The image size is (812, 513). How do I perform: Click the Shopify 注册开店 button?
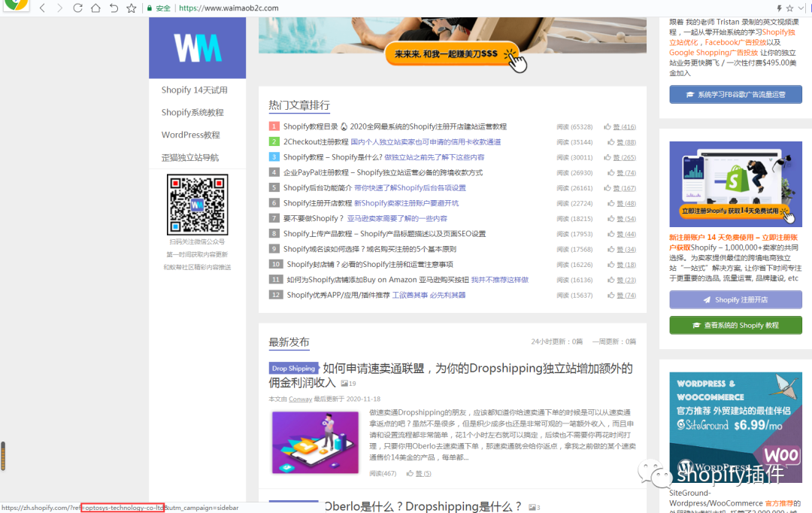(735, 299)
